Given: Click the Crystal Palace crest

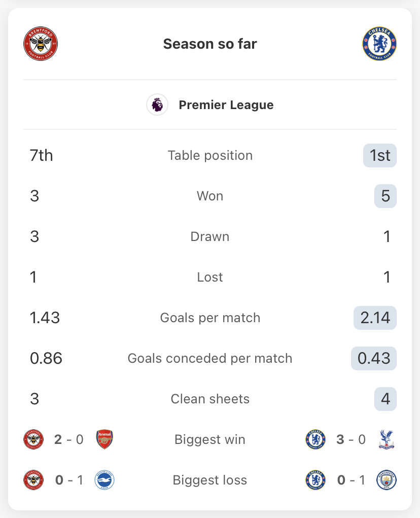Looking at the screenshot, I should (x=387, y=439).
